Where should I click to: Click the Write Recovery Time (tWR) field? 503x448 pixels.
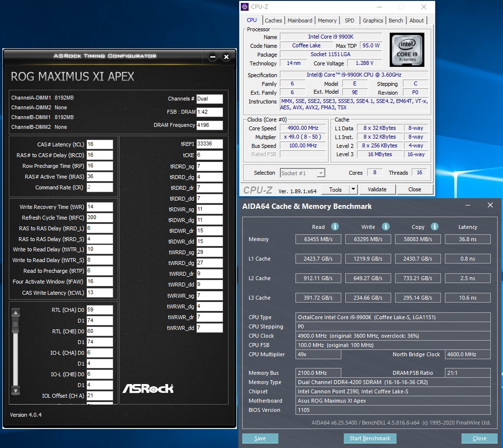point(100,207)
